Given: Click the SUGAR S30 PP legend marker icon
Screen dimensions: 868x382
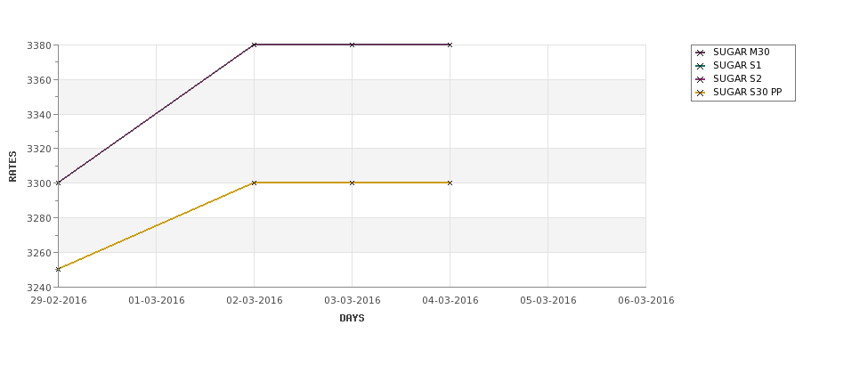Looking at the screenshot, I should click(x=701, y=93).
